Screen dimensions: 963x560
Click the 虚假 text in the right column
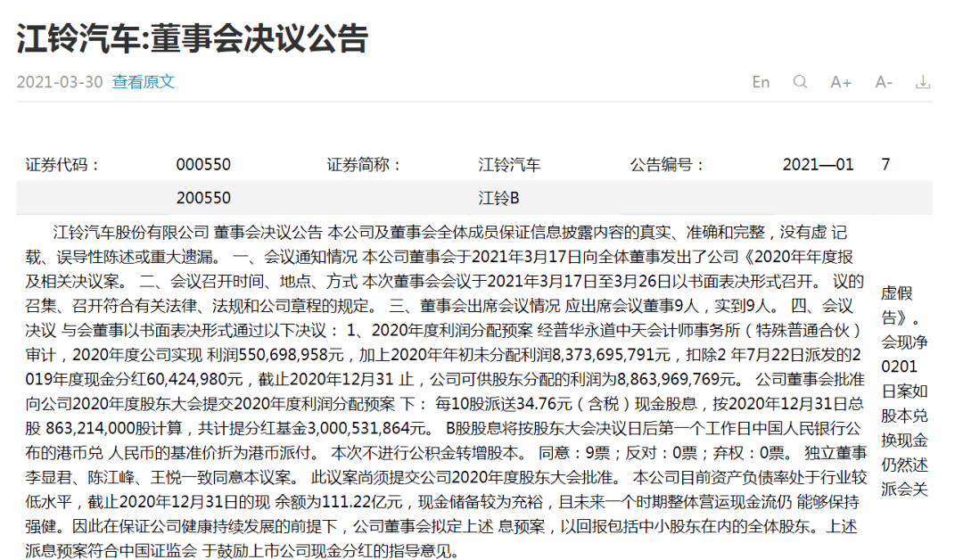click(897, 293)
